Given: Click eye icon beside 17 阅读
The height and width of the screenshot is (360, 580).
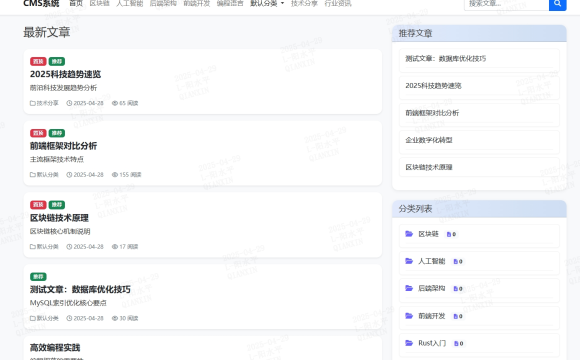Looking at the screenshot, I should [x=115, y=246].
